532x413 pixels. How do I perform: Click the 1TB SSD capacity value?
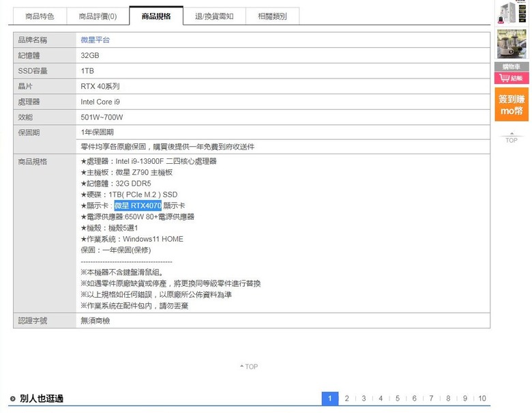click(87, 71)
